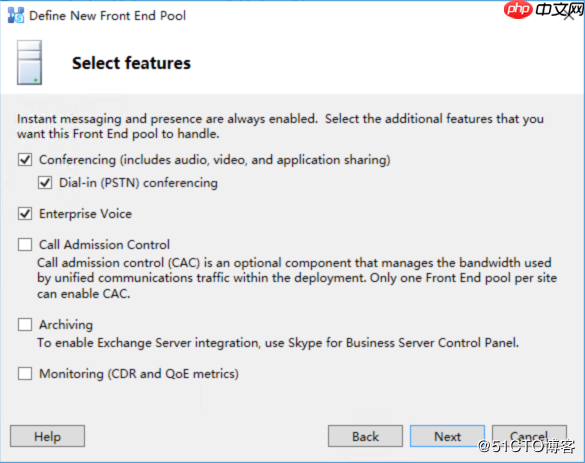Viewport: 585px width, 463px height.
Task: Enable Monitoring (CDR and QoE metrics)
Action: [x=25, y=373]
